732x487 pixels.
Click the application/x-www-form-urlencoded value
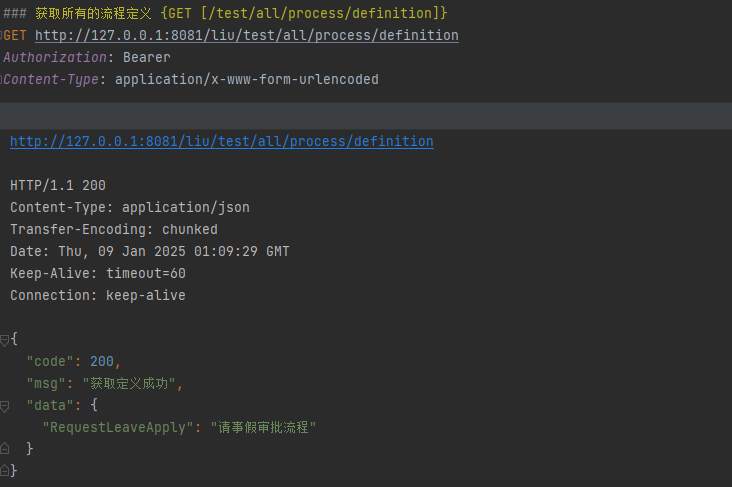[247, 80]
